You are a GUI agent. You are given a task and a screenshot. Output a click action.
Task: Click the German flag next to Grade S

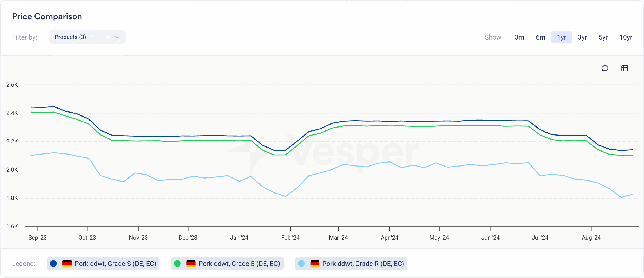(x=67, y=264)
